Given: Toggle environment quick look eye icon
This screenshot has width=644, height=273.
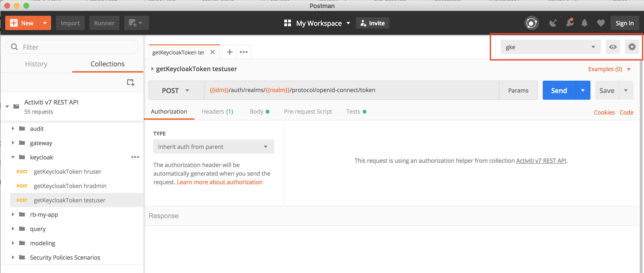Looking at the screenshot, I should coord(612,47).
